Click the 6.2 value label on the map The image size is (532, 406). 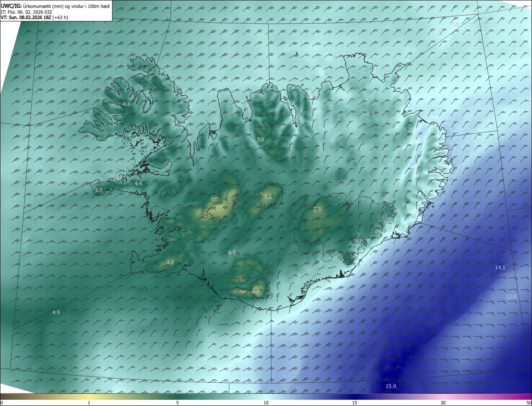(x=407, y=130)
